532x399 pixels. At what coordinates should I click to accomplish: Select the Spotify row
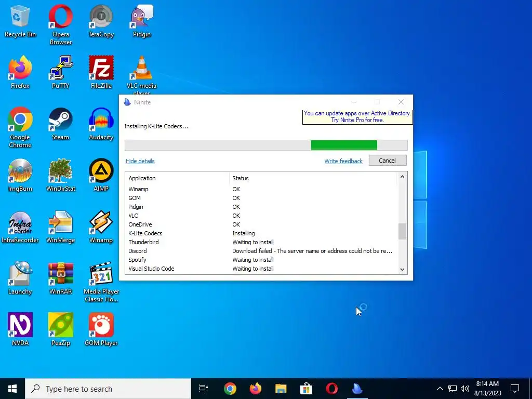(261, 260)
